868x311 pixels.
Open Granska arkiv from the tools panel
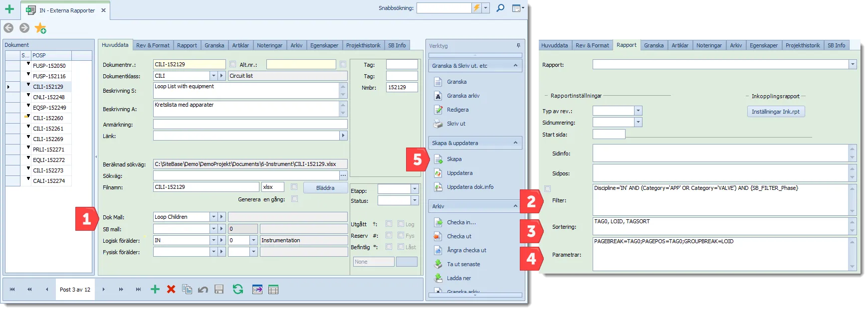tap(463, 96)
